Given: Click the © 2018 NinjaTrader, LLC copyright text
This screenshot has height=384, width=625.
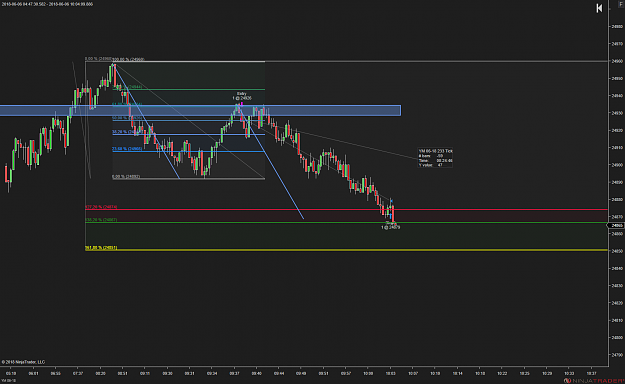Looking at the screenshot, I should click(23, 362).
